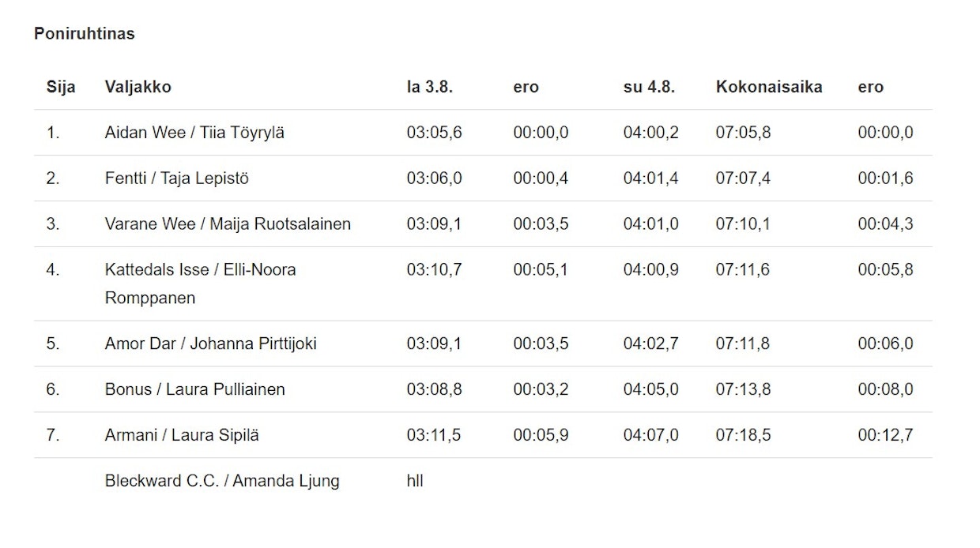This screenshot has width=980, height=548.
Task: Click the Kokonaisaika column header
Action: pyautogui.click(x=769, y=87)
